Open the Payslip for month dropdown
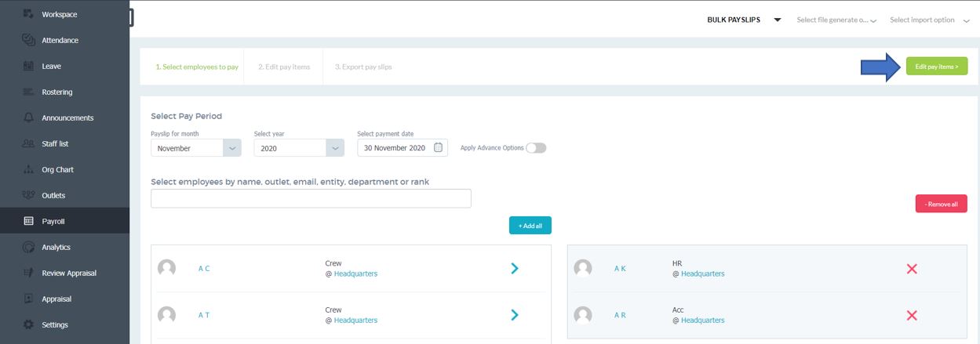Viewport: 980px width, 344px height. point(196,147)
